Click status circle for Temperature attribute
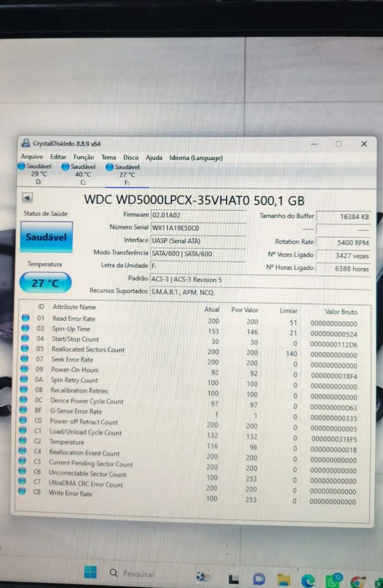The image size is (383, 588). [23, 441]
